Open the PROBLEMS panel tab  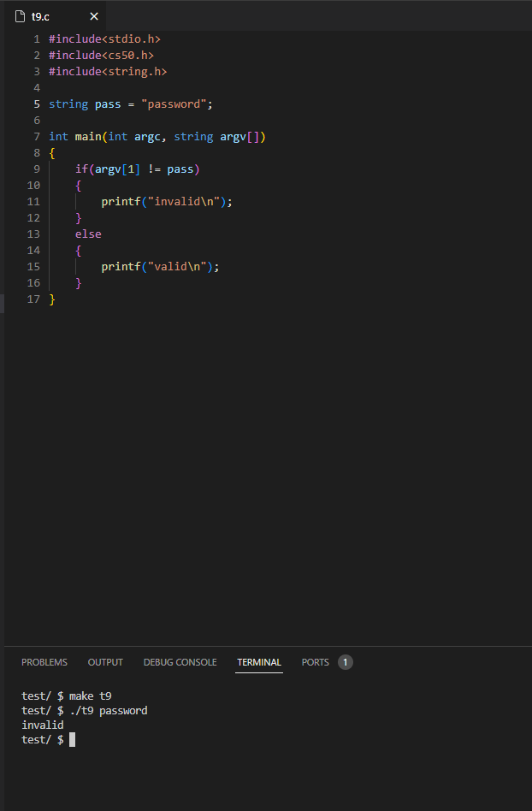pos(44,662)
